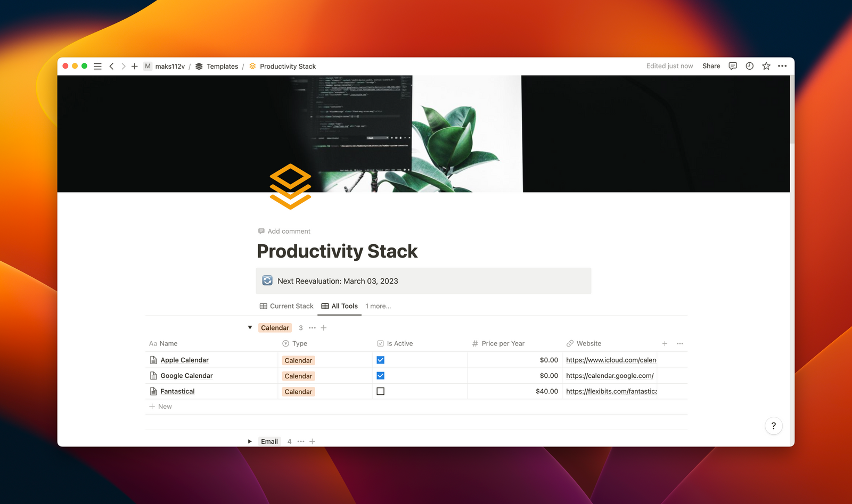Click the Productivity Stack page title

point(337,251)
